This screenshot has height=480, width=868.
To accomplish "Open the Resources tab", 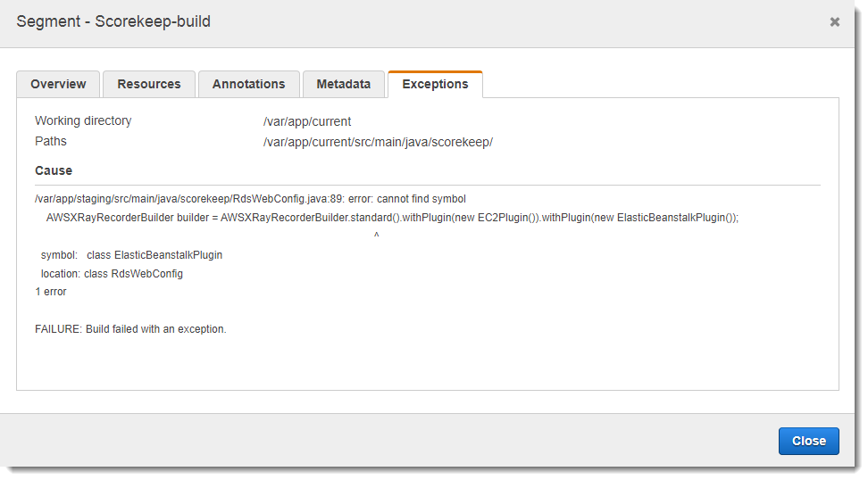I will [x=148, y=84].
